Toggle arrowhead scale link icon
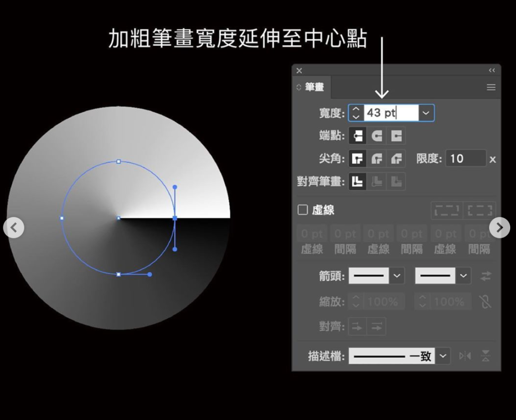Image resolution: width=516 pixels, height=420 pixels. pyautogui.click(x=485, y=302)
